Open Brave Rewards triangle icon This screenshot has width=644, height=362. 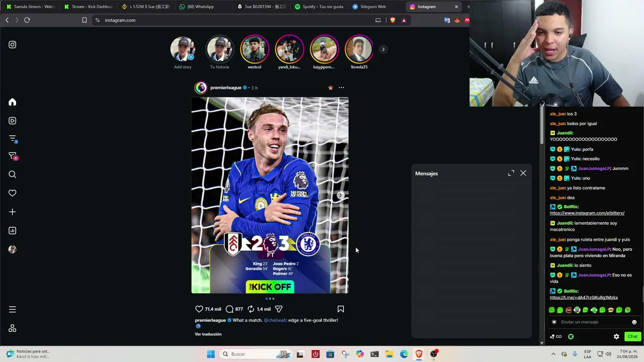click(x=404, y=20)
